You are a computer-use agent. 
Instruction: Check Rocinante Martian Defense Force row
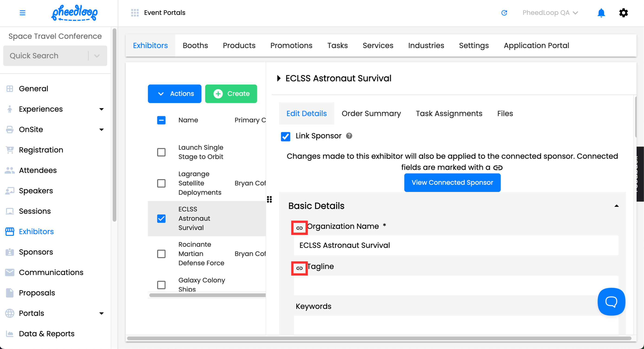pyautogui.click(x=161, y=254)
